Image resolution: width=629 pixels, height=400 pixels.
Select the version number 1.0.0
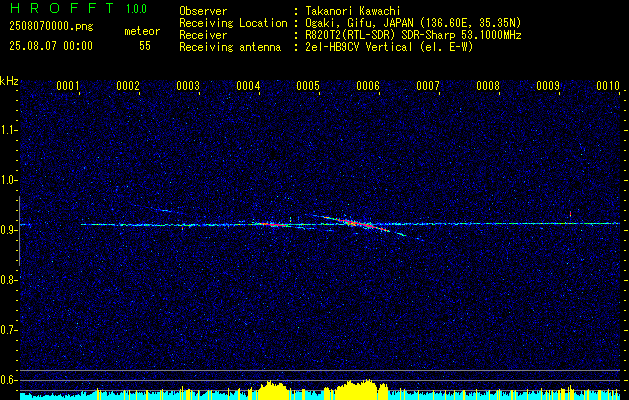(x=136, y=9)
